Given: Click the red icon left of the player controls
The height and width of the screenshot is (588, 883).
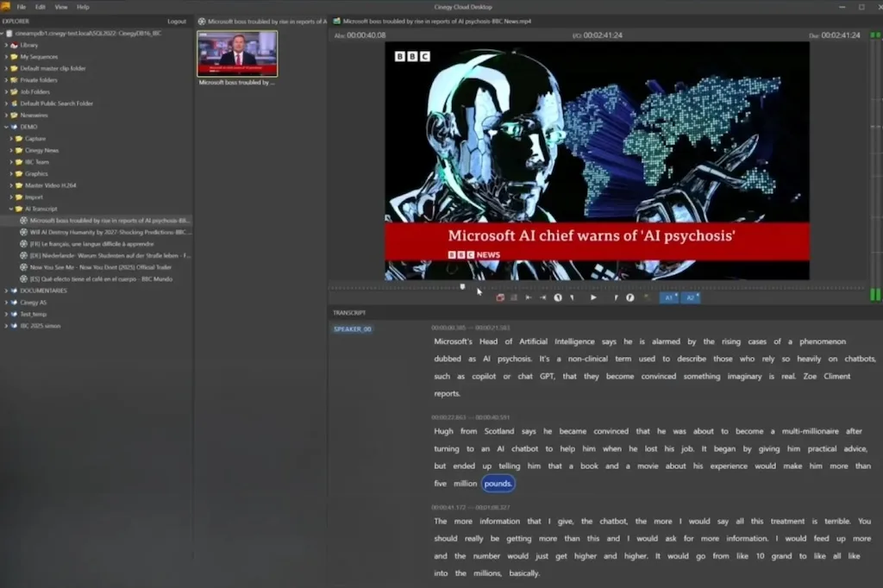Looking at the screenshot, I should click(x=500, y=297).
